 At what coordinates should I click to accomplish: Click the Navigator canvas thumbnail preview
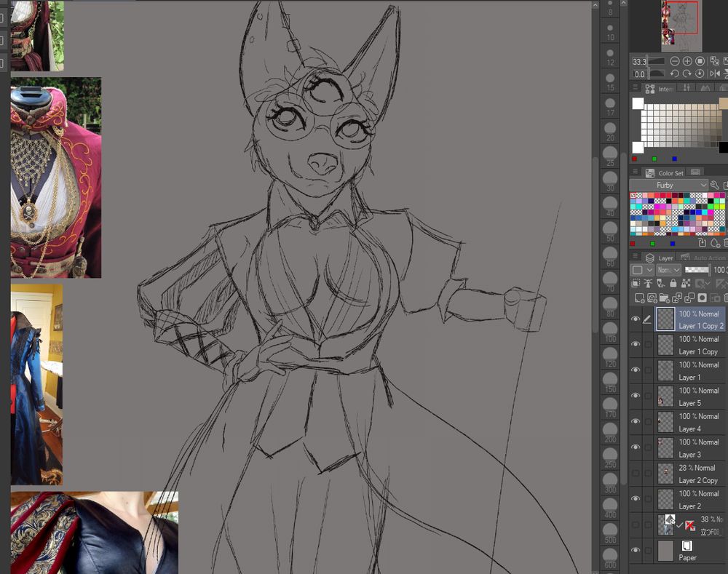coord(681,25)
